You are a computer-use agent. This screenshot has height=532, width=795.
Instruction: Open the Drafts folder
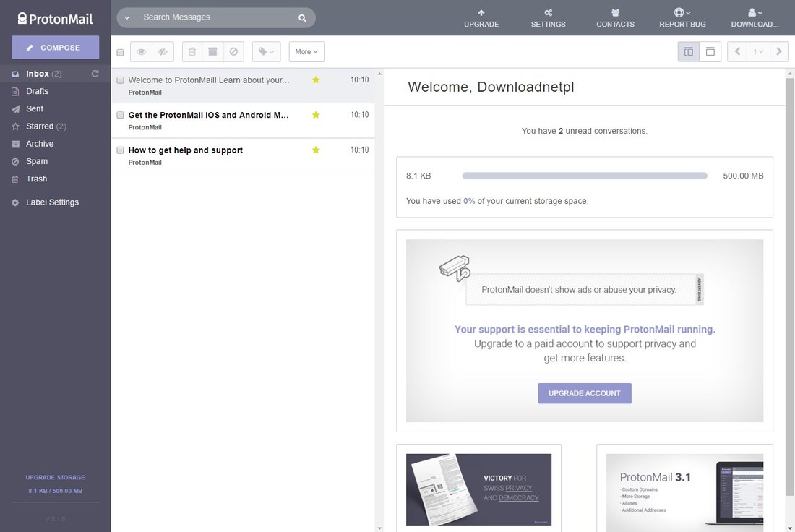coord(55,91)
